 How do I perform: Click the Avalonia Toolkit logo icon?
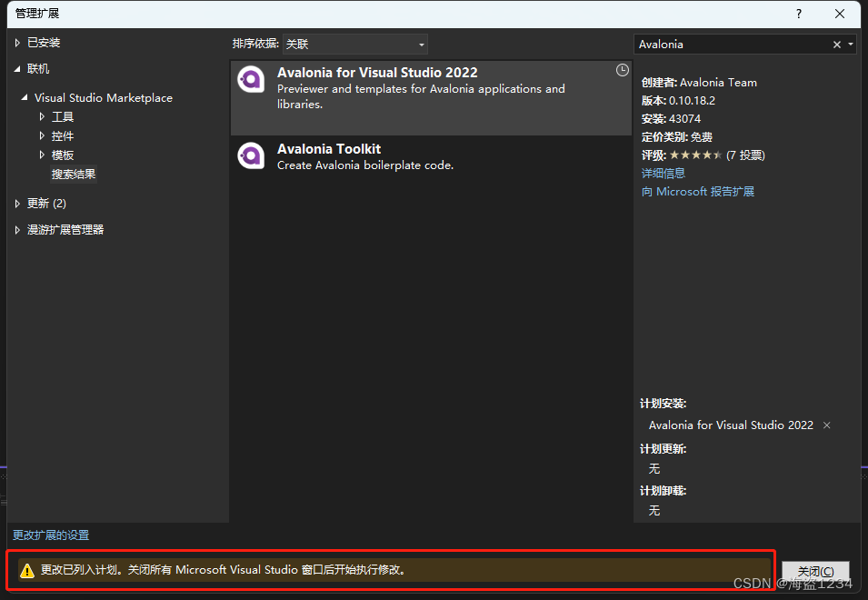251,155
